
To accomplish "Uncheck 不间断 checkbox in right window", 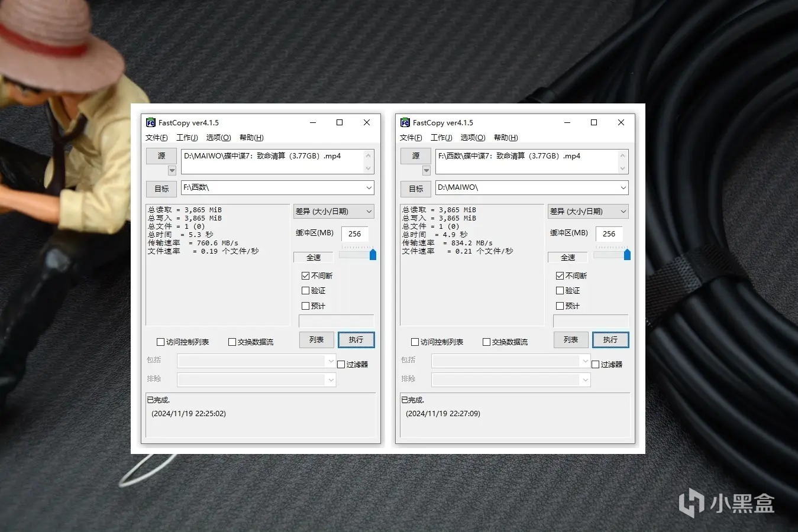I will [560, 276].
